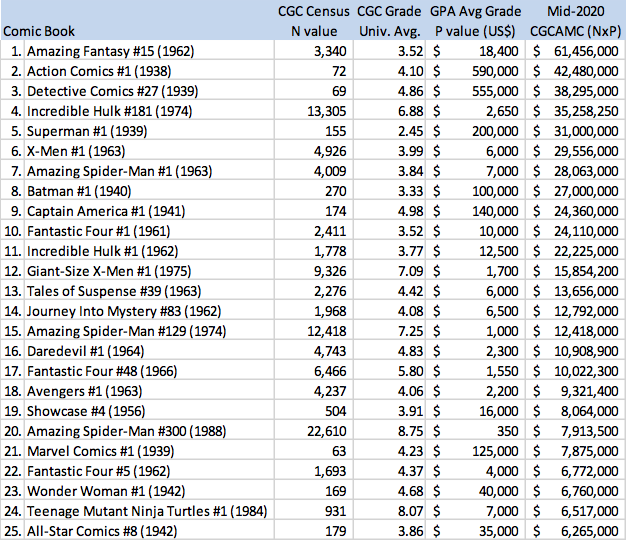Click grade average 4.86 for Detective Comics
Screen dimensions: 626x540
[410, 91]
